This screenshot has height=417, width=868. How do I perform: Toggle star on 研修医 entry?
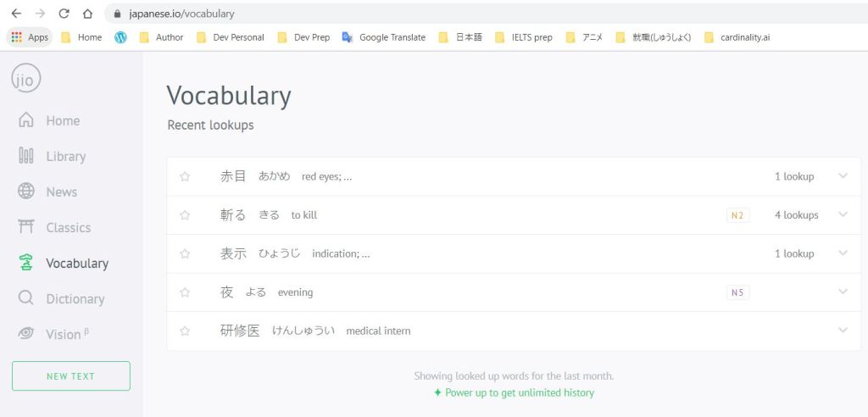(x=185, y=331)
